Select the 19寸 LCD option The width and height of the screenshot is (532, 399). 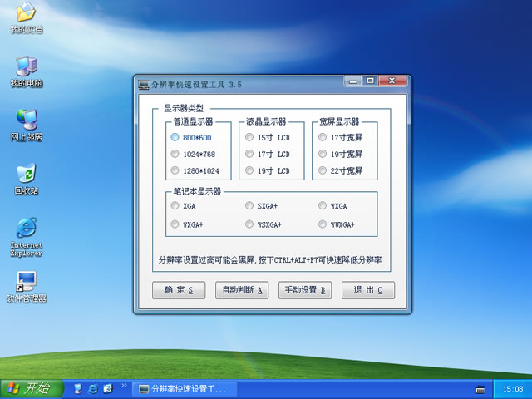[268, 170]
